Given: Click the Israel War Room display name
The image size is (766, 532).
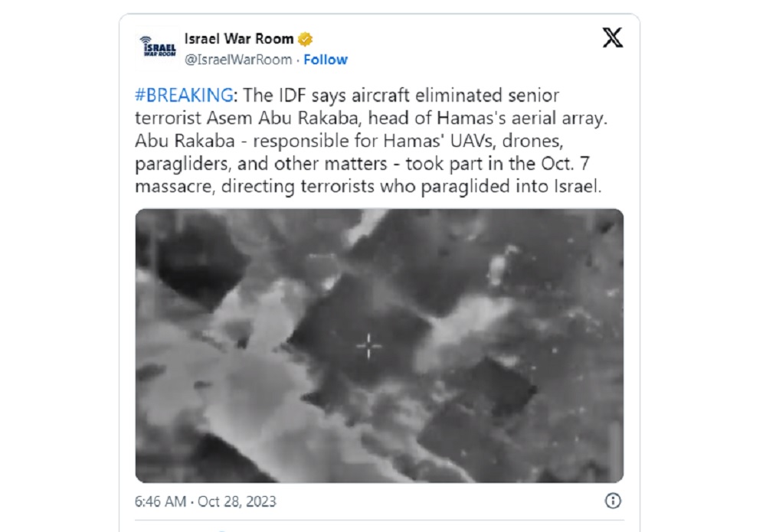Looking at the screenshot, I should [239, 38].
